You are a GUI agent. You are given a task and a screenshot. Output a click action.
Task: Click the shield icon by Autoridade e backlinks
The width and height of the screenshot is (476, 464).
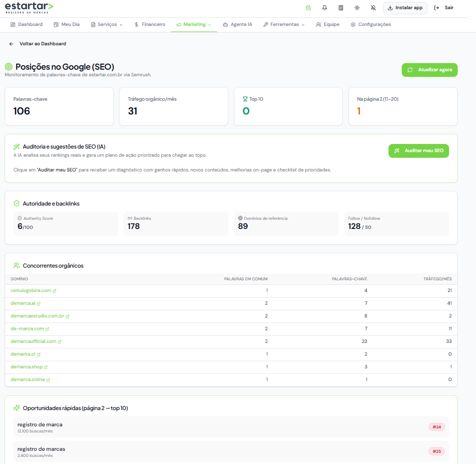pos(17,204)
